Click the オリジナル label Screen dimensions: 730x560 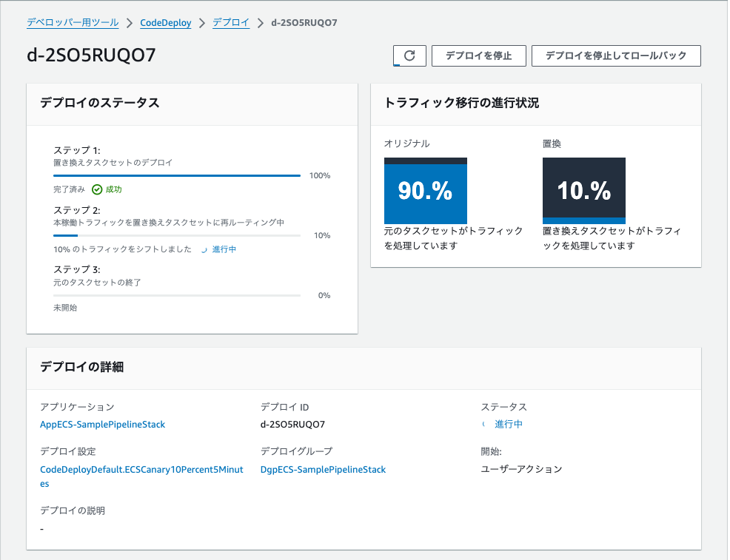pos(407,144)
